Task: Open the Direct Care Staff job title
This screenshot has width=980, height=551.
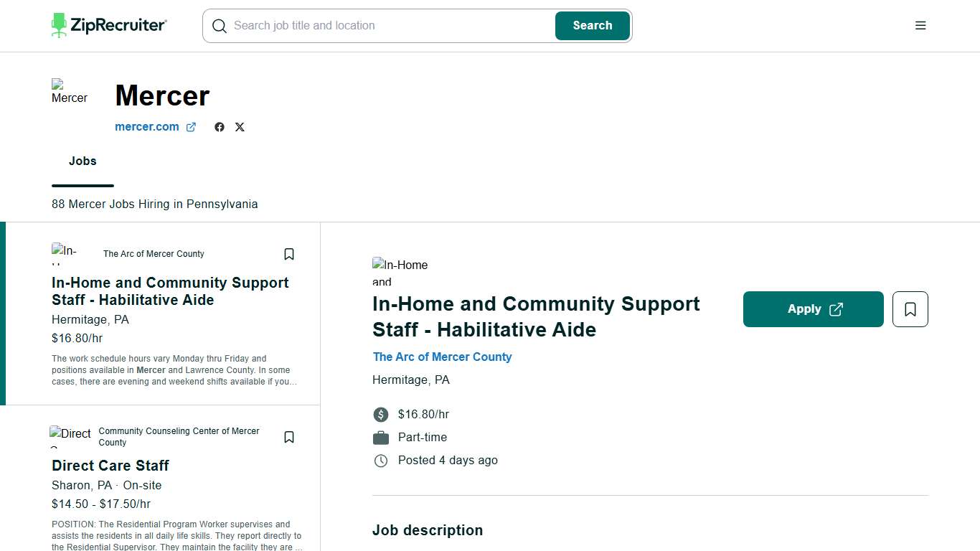Action: point(110,465)
